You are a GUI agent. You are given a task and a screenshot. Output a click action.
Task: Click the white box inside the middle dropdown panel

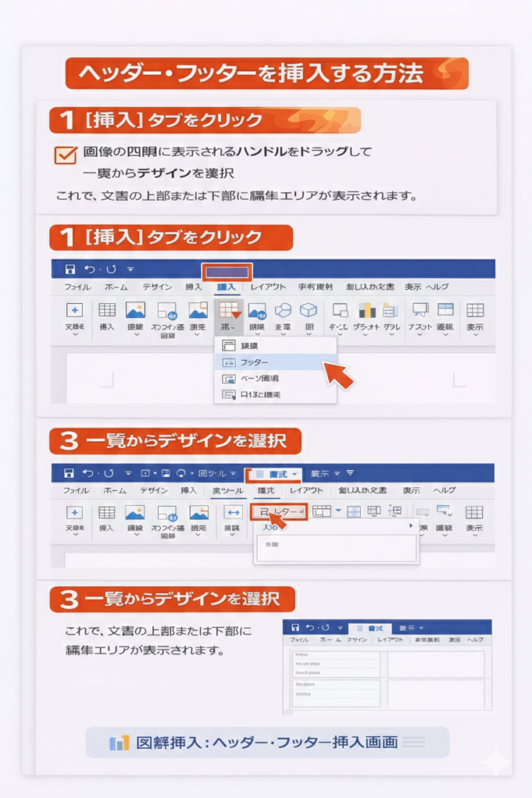click(336, 548)
